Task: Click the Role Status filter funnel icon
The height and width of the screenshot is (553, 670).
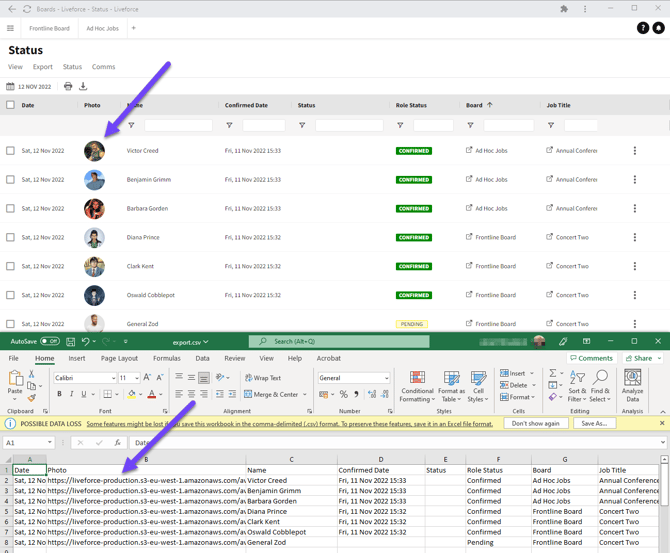Action: click(x=400, y=125)
